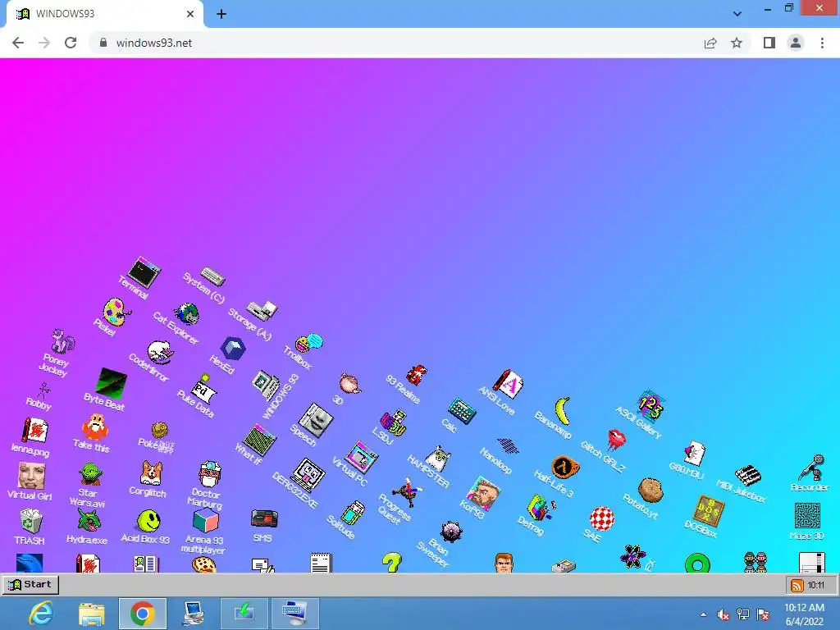
Task: Open the Kof93 icon
Action: [484, 493]
